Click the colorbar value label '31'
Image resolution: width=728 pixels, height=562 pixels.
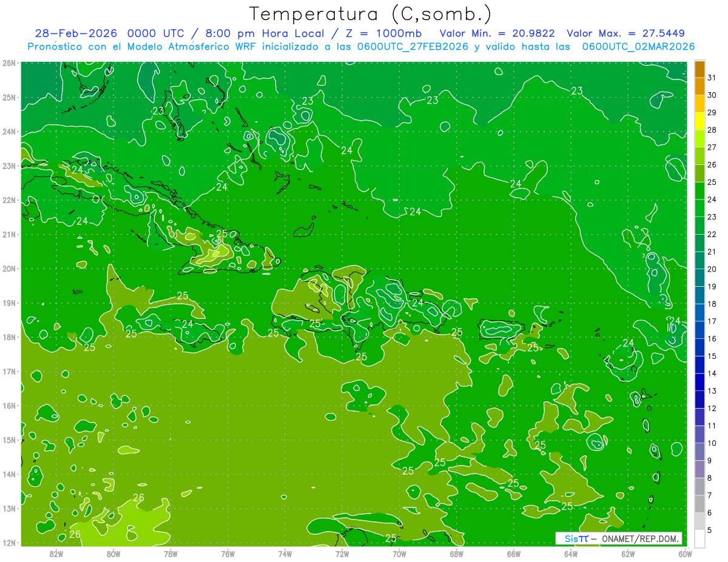click(x=712, y=78)
